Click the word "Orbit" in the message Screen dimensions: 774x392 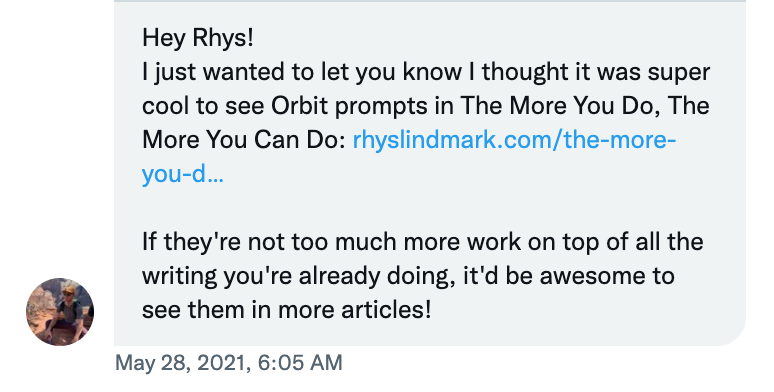(299, 106)
